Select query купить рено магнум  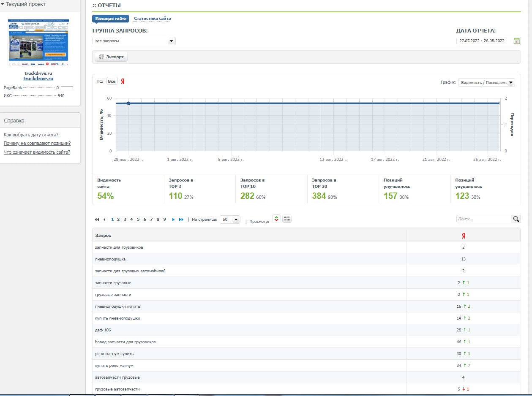coord(115,366)
